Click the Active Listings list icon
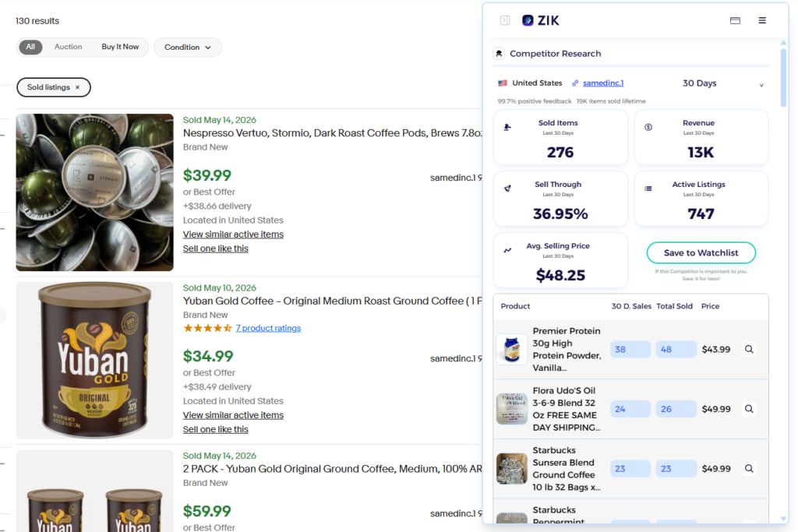The image size is (798, 532). (648, 188)
